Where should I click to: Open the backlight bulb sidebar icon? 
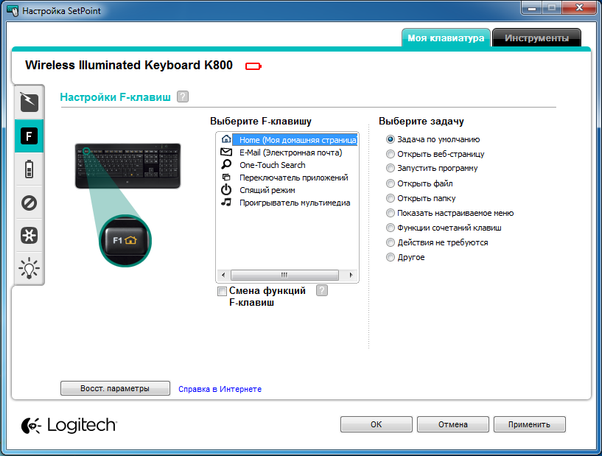click(x=29, y=268)
